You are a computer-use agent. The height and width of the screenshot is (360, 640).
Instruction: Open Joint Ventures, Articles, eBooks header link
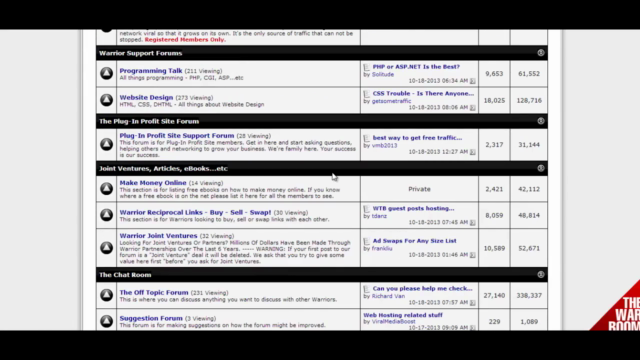click(x=163, y=169)
